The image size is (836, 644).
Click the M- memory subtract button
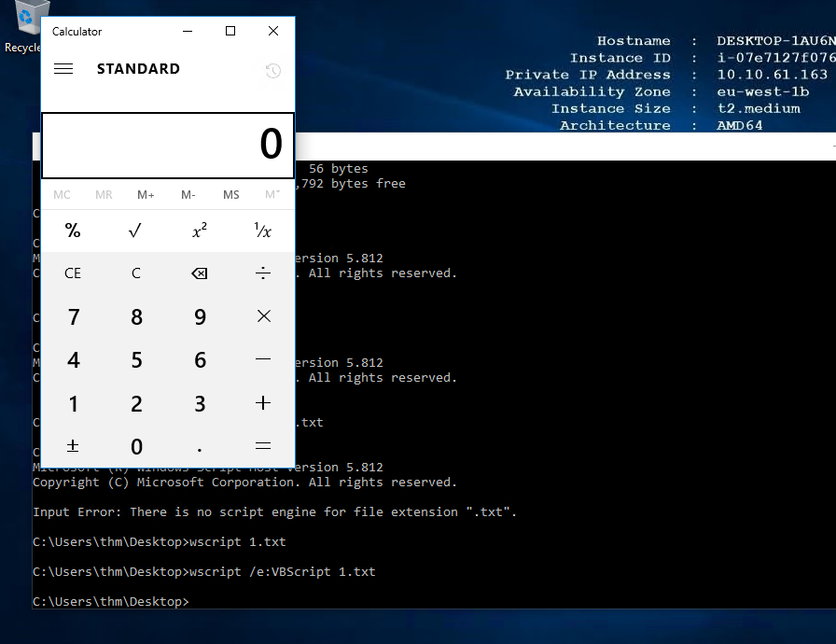pos(188,195)
